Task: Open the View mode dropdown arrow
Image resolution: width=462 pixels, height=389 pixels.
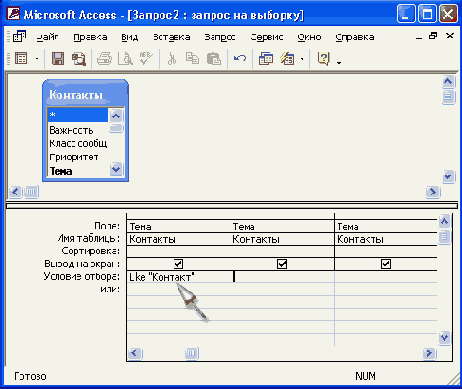Action: tap(37, 59)
